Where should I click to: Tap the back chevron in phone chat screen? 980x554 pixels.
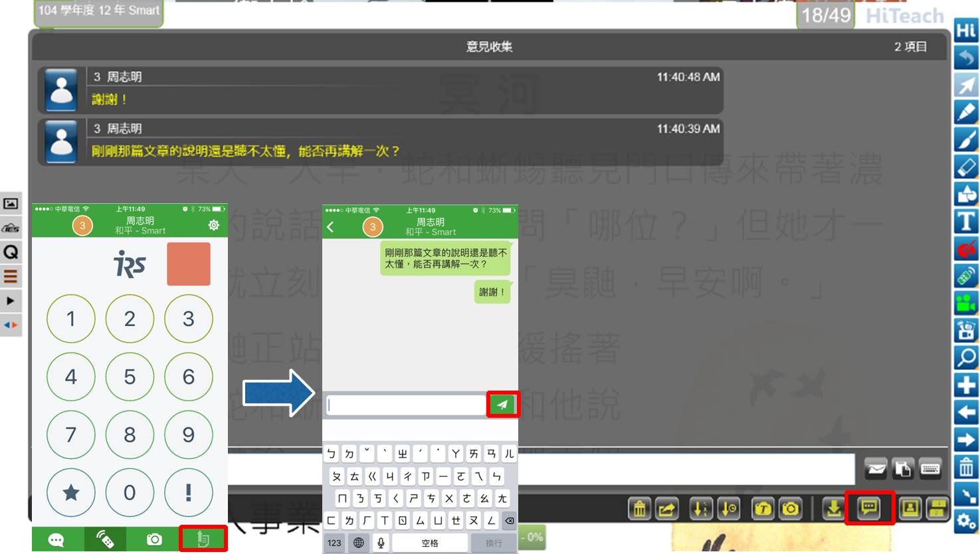coord(331,227)
